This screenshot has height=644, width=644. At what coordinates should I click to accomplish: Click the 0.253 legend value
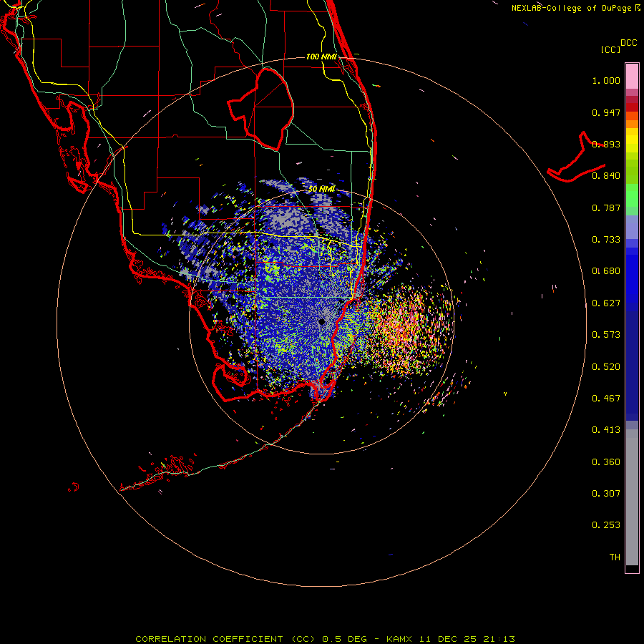click(606, 525)
